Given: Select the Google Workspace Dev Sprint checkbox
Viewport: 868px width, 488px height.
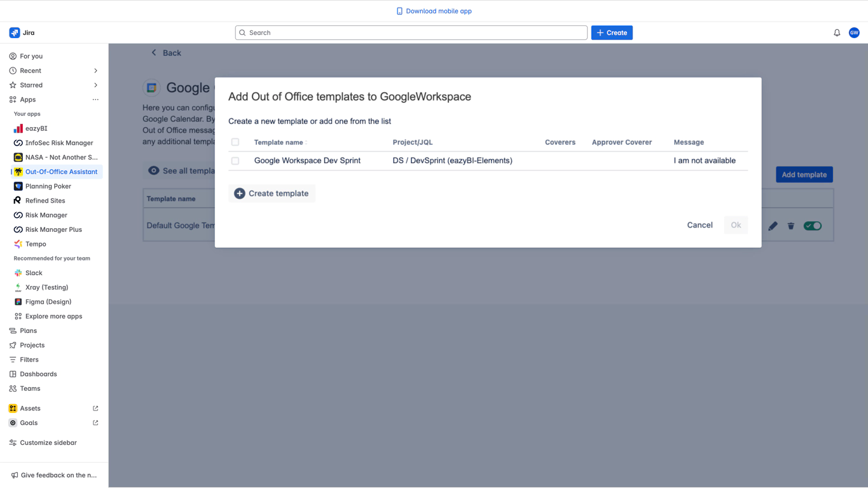Looking at the screenshot, I should [x=235, y=161].
